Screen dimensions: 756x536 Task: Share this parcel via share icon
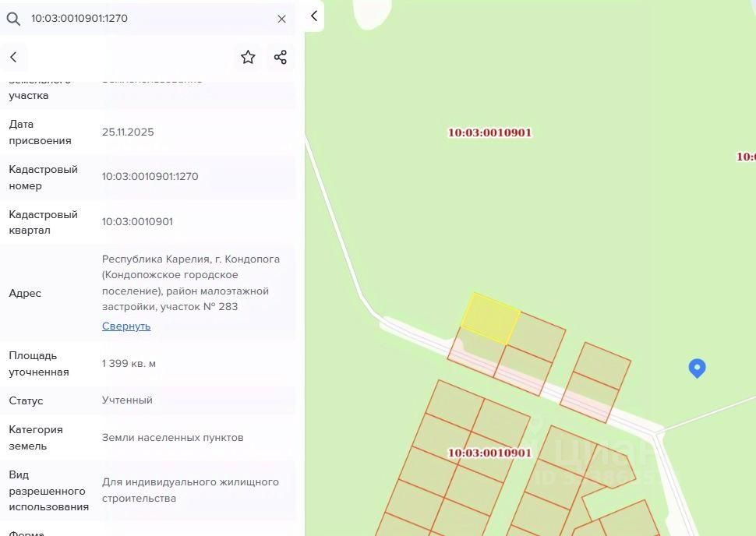click(x=280, y=58)
